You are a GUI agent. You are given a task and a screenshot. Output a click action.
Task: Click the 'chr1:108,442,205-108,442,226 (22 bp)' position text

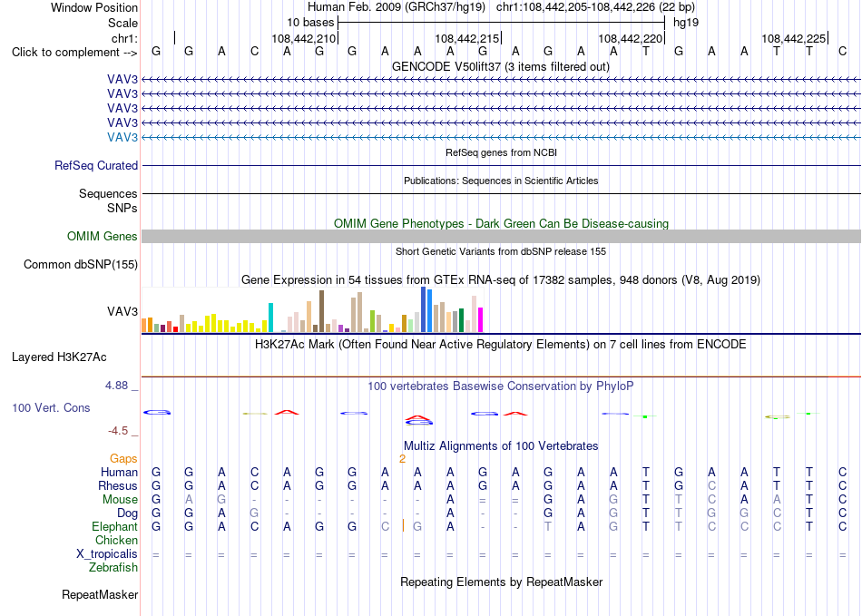click(595, 7)
